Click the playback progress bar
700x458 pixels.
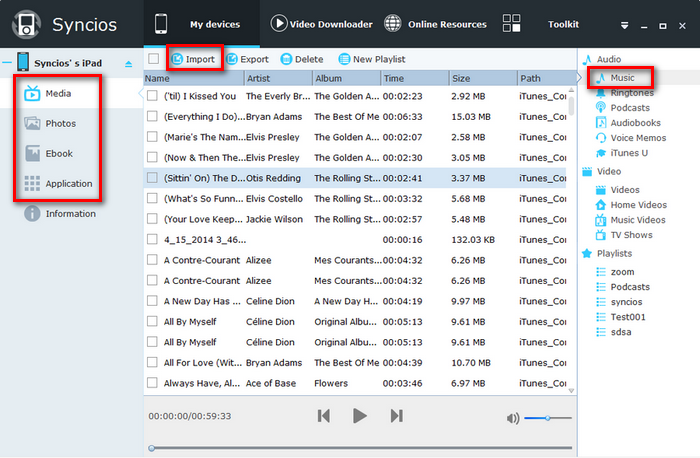pos(362,448)
